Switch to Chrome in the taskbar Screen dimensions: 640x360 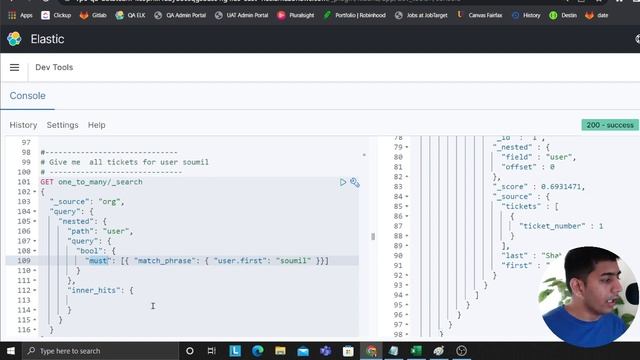[x=371, y=351]
